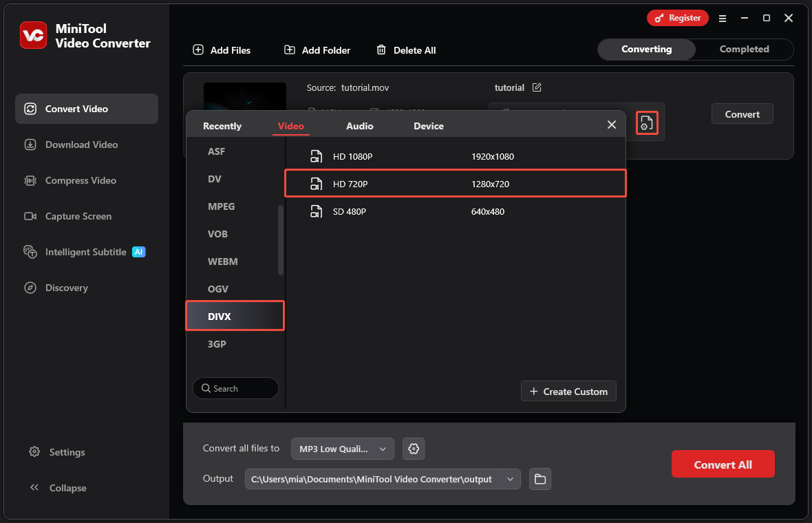The width and height of the screenshot is (812, 523).
Task: Select the HD 720P preset
Action: (x=454, y=183)
